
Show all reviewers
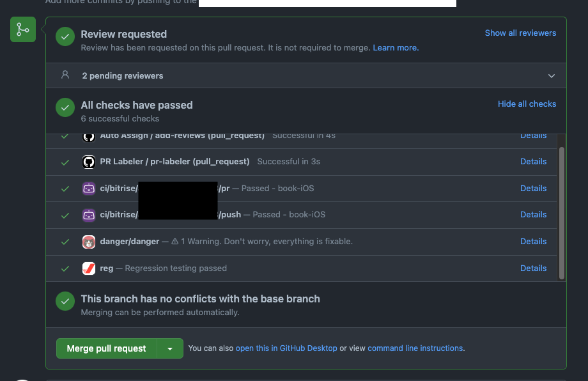click(520, 33)
